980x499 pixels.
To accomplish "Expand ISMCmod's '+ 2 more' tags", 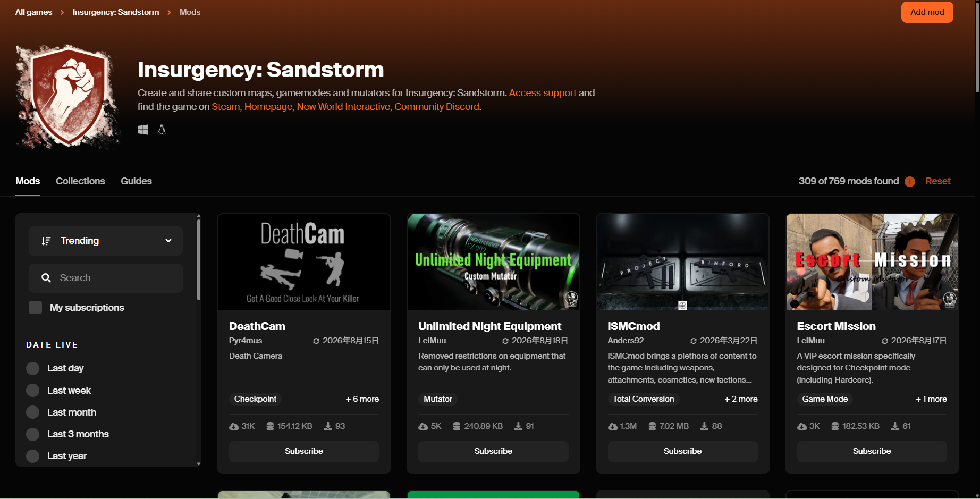I will click(x=741, y=399).
